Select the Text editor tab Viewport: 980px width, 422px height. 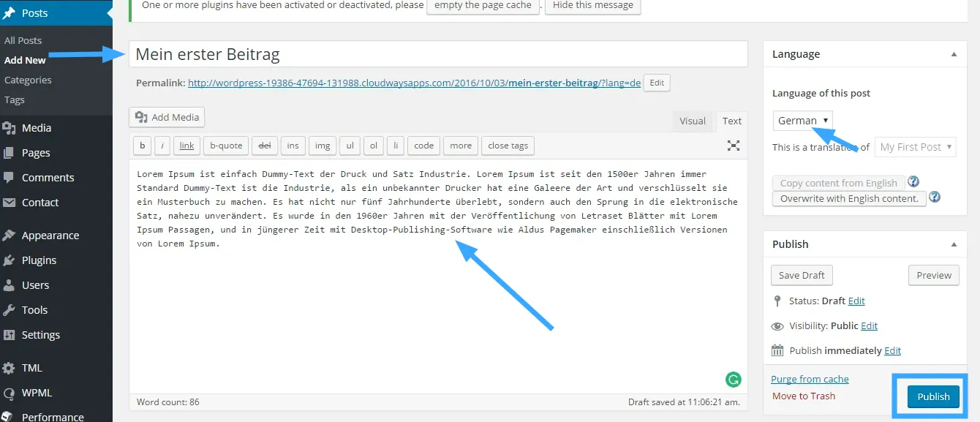pos(731,121)
